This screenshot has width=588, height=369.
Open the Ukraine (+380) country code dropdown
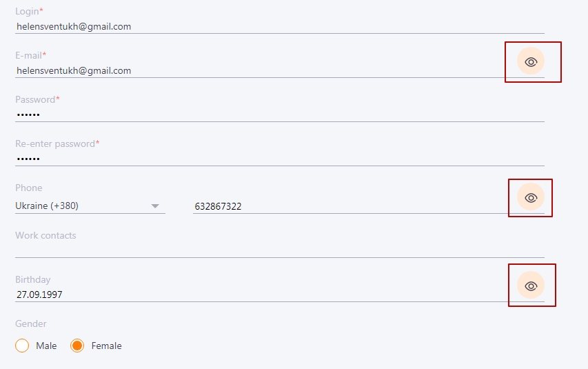90,206
